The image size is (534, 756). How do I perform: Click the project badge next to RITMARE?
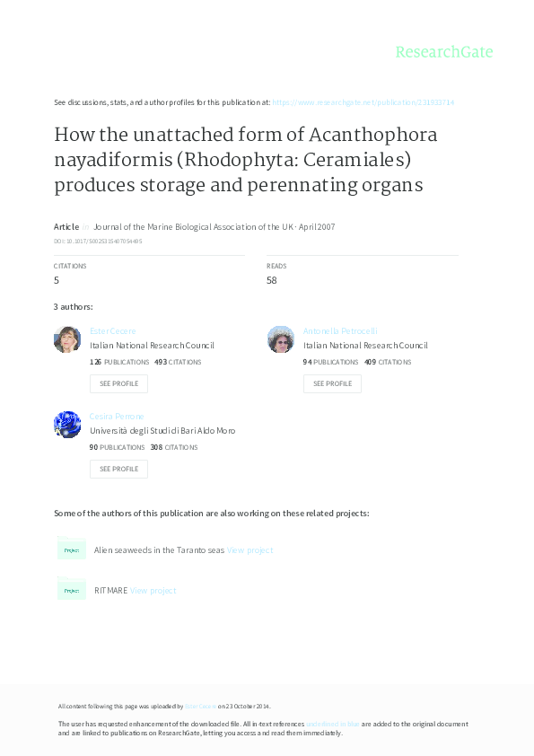click(72, 590)
